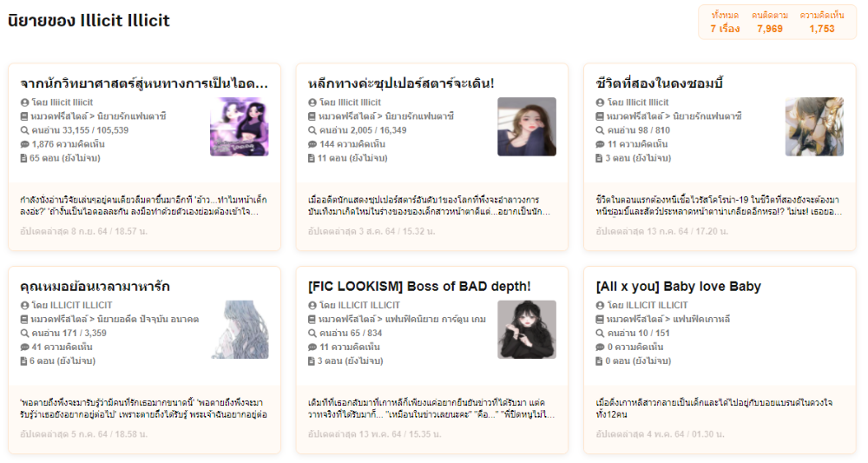Click category book icon beside แฟนฟิคเกาหลี

click(x=600, y=319)
